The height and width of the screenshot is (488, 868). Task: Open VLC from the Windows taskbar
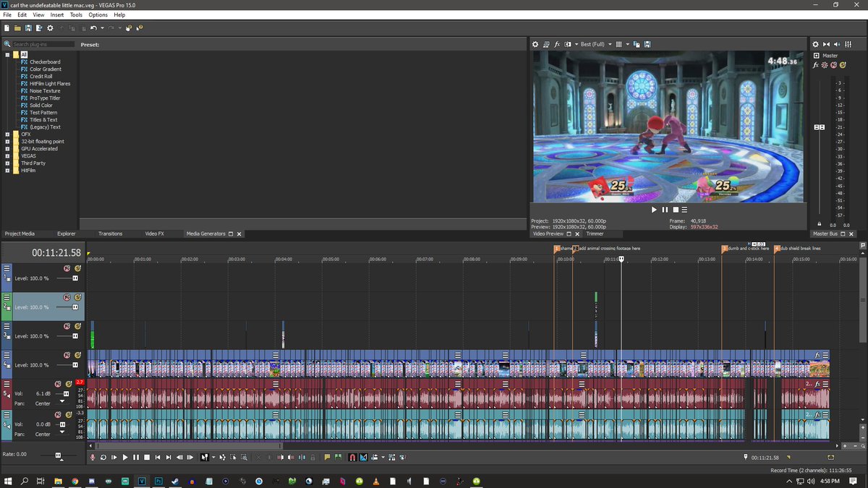(x=376, y=481)
